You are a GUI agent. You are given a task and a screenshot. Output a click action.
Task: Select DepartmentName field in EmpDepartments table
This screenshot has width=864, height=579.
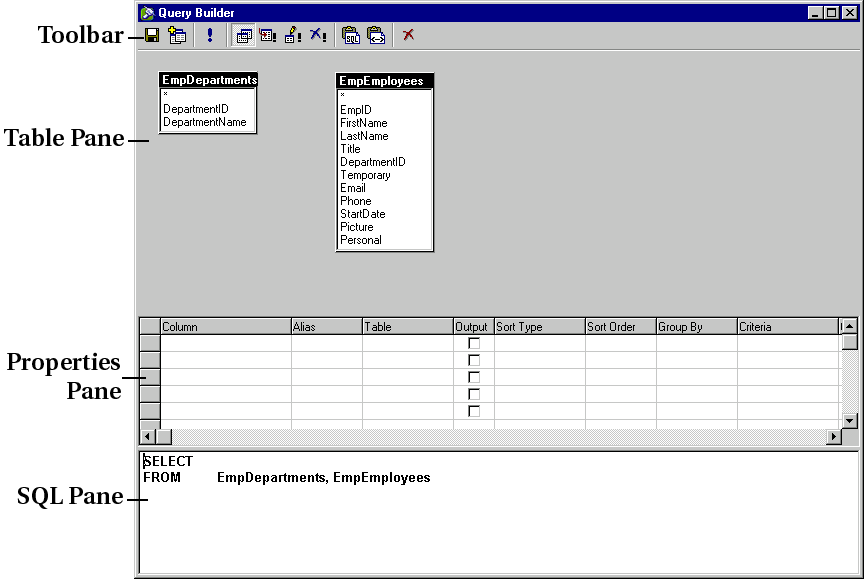point(204,122)
